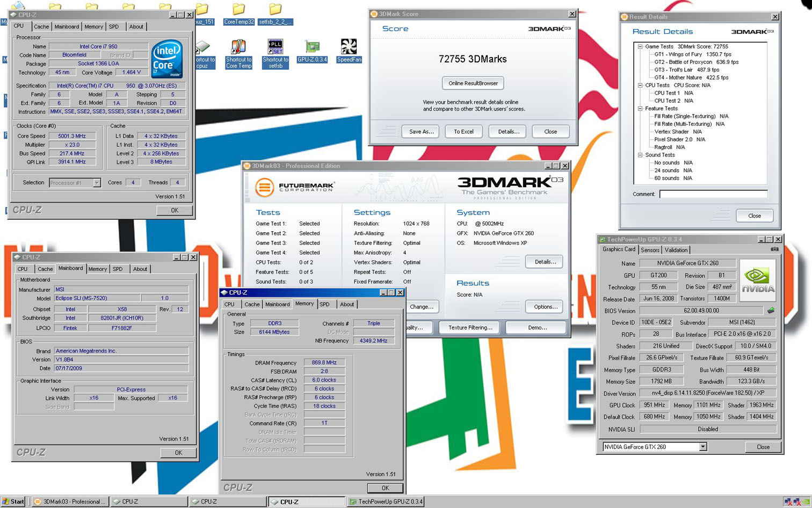Viewport: 812px width, 508px height.
Task: Click the GPU Clock 951 MHz value
Action: click(654, 405)
